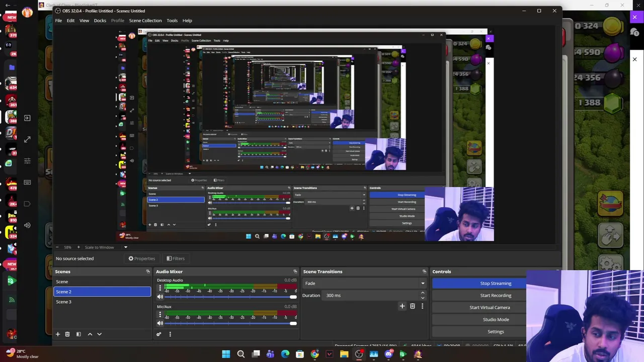Viewport: 644px width, 362px height.
Task: Open Mic/Aux options (three dots)
Action: (x=160, y=314)
